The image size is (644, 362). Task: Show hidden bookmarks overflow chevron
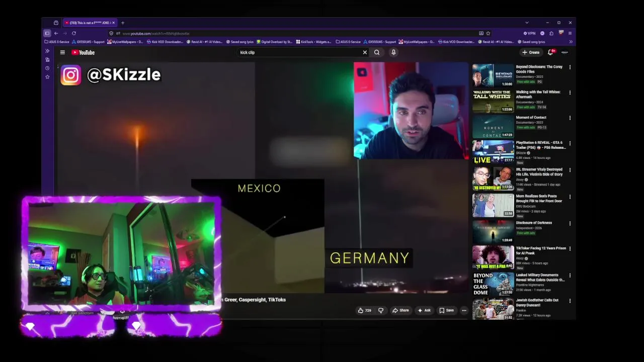[x=571, y=42]
